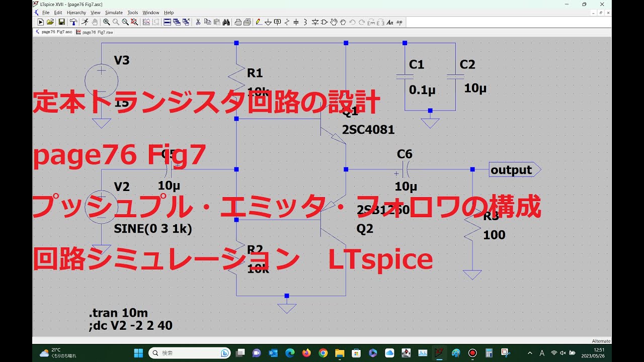Image resolution: width=644 pixels, height=362 pixels.
Task: Click the Q2 transistor label
Action: [365, 229]
